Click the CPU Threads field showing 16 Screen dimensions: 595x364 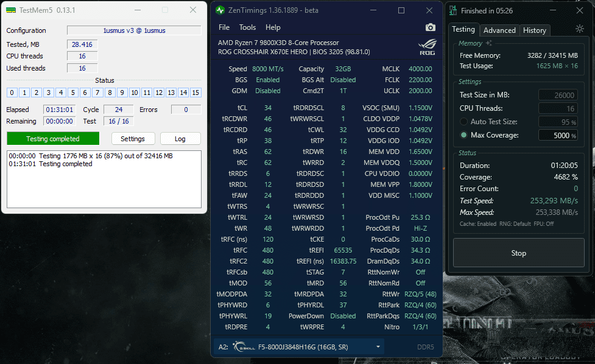(x=558, y=108)
